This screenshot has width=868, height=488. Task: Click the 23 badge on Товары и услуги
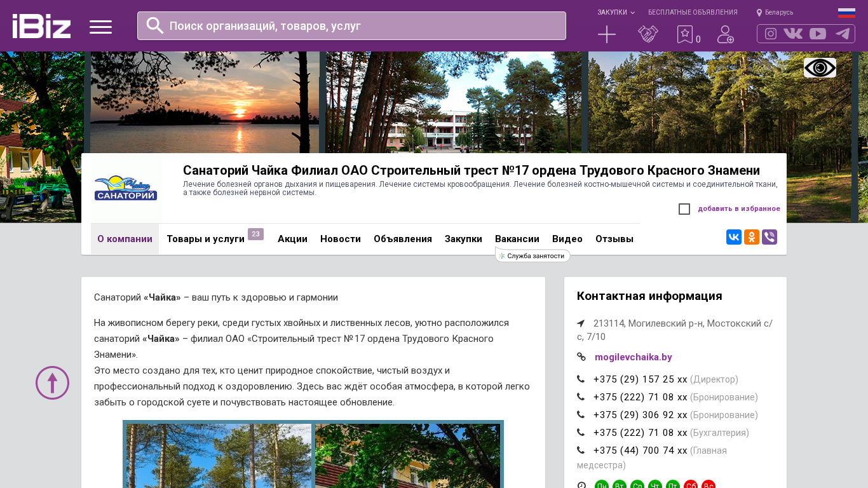coord(255,234)
